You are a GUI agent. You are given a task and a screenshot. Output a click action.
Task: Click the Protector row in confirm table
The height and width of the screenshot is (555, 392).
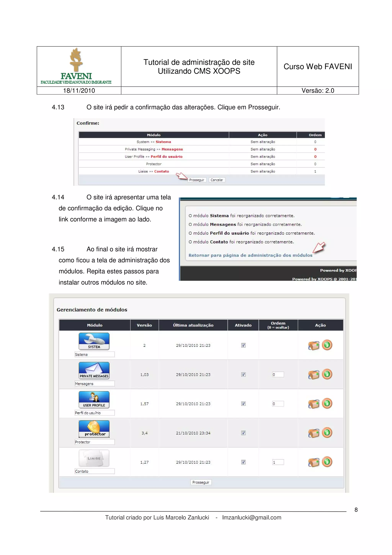click(x=202, y=164)
